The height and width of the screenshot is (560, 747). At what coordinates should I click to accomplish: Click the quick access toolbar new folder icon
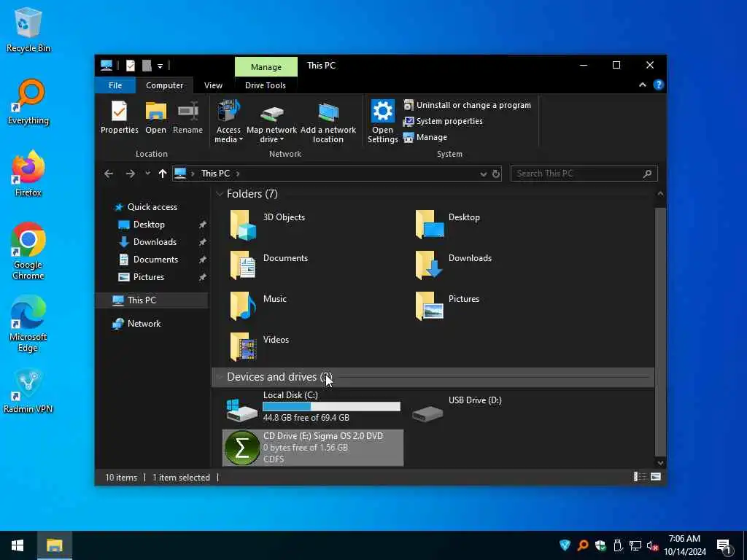pos(147,66)
